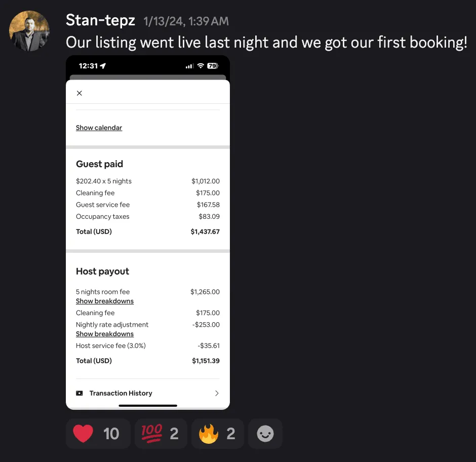Click the Stan-tepz username
This screenshot has height=462, width=476.
click(100, 20)
